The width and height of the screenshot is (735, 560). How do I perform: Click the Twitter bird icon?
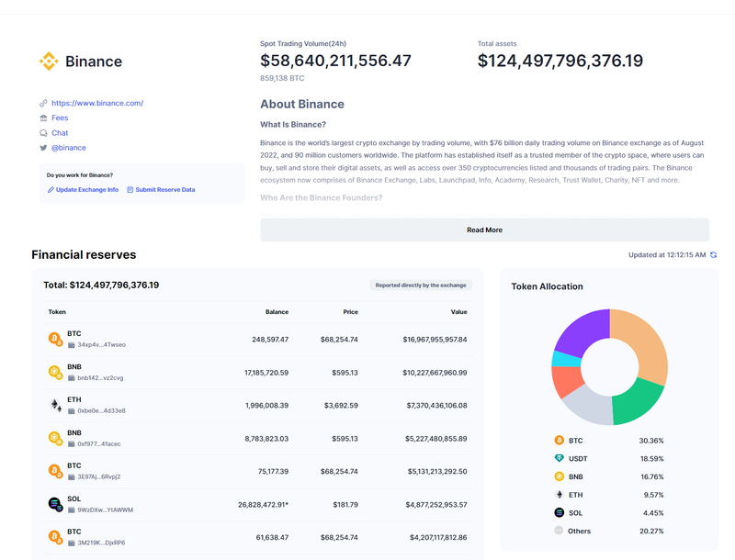click(43, 148)
